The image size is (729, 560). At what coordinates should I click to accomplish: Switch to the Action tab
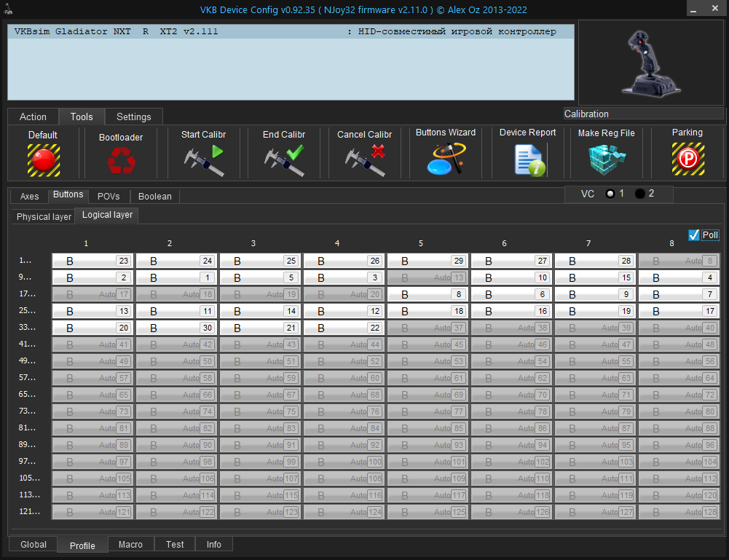pos(33,117)
